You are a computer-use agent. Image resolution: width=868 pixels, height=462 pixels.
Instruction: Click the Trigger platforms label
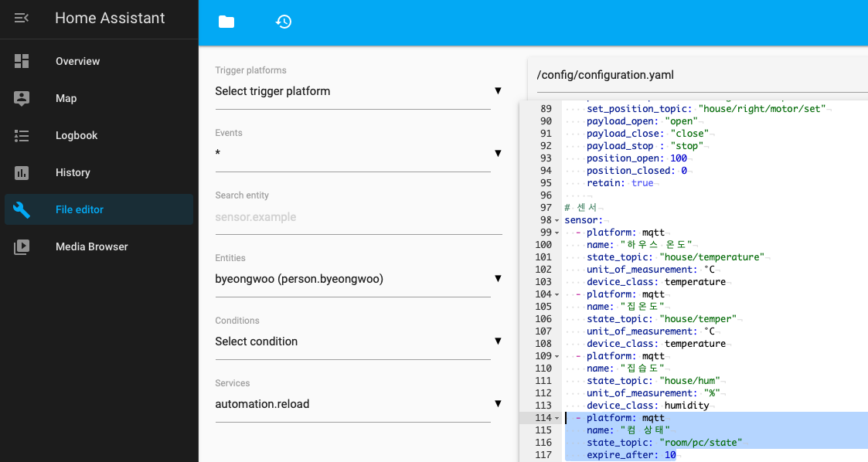(x=250, y=70)
